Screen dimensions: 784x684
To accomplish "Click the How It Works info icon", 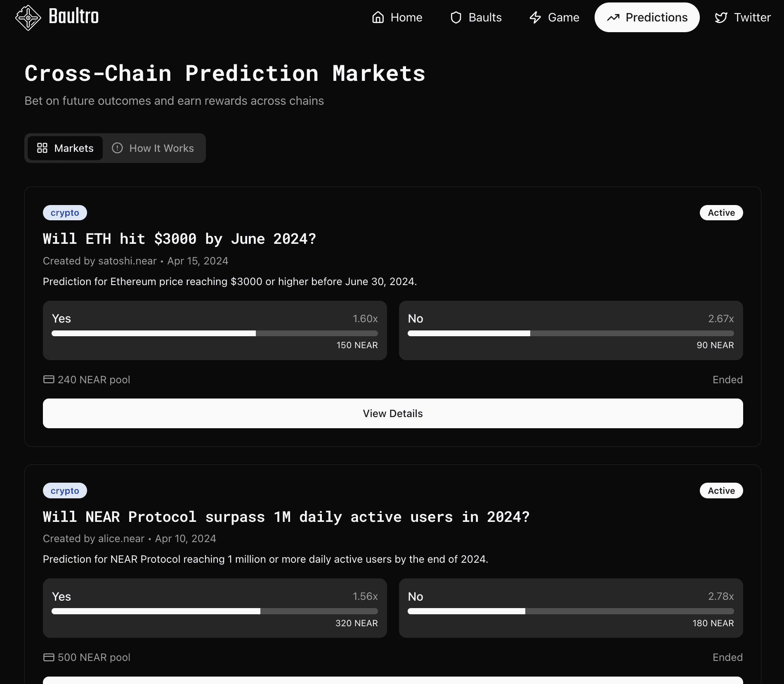I will pos(117,148).
